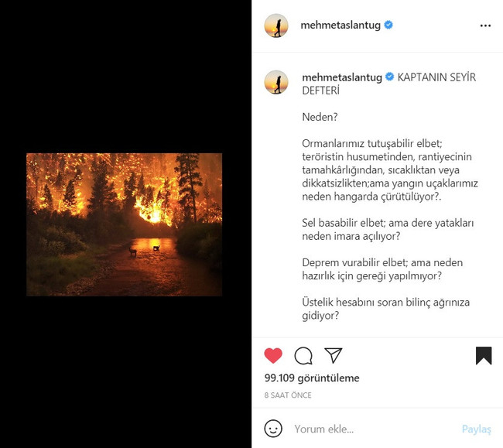Viewport: 503px width, 448px height.
Task: Toggle the bookmark to unsave the post
Action: click(484, 356)
